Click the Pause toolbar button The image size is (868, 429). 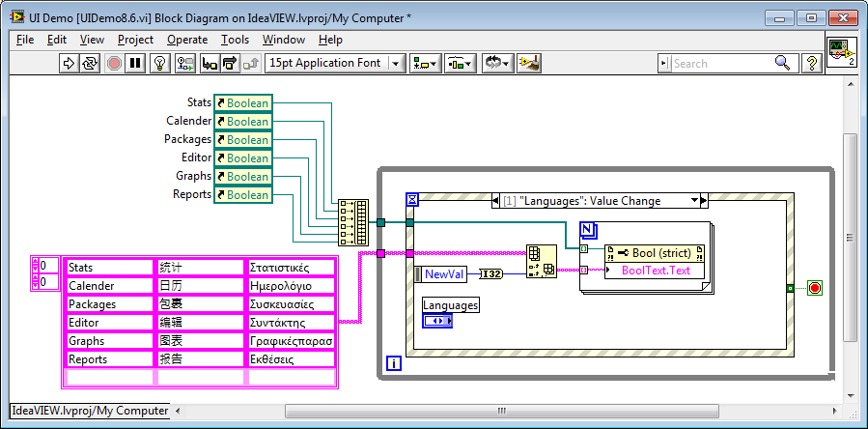[x=136, y=63]
